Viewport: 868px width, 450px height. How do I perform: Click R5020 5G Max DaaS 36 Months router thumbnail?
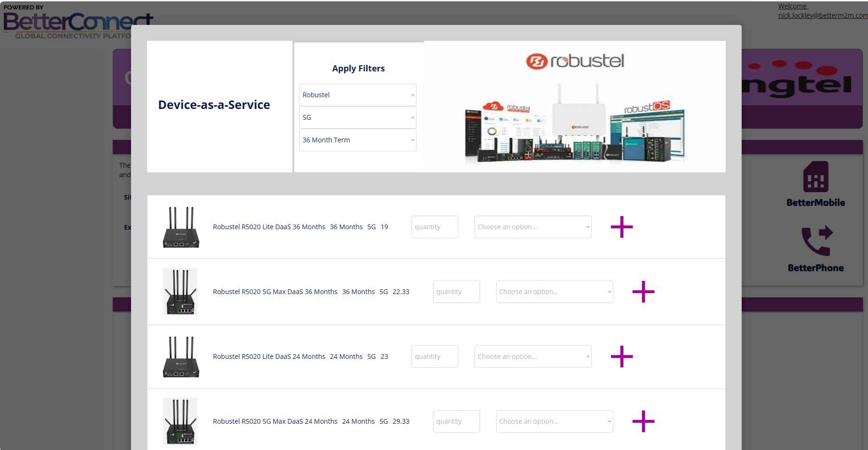tap(180, 292)
